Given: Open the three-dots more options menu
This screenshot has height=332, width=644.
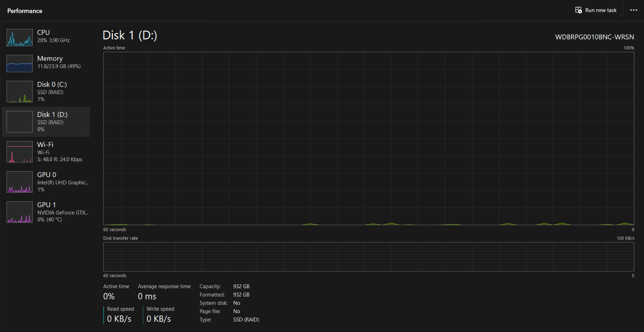Looking at the screenshot, I should 634,10.
